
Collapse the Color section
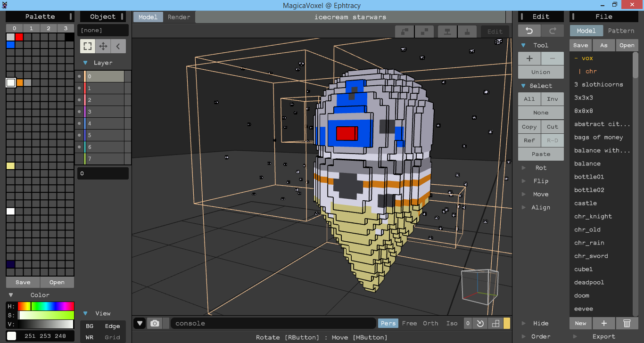pyautogui.click(x=11, y=295)
